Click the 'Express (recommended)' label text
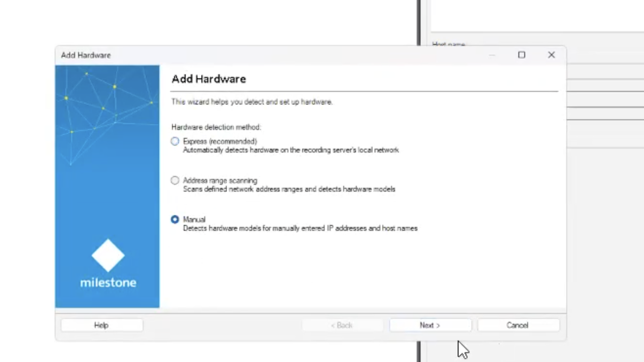Viewport: 644px width, 362px height. [x=220, y=141]
